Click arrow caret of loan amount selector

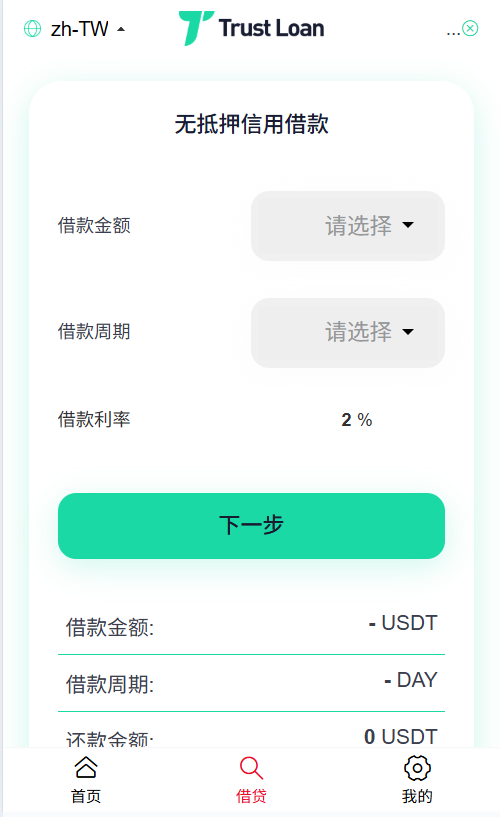tap(408, 225)
